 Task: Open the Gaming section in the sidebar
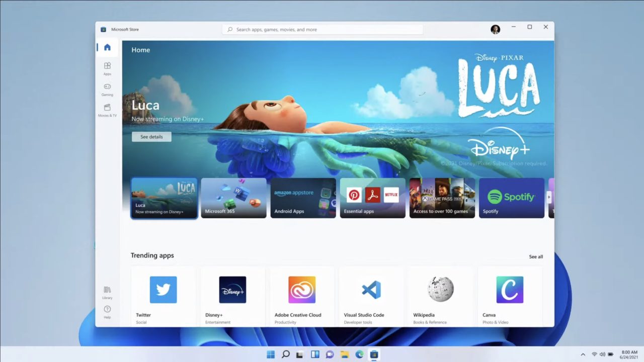(107, 89)
